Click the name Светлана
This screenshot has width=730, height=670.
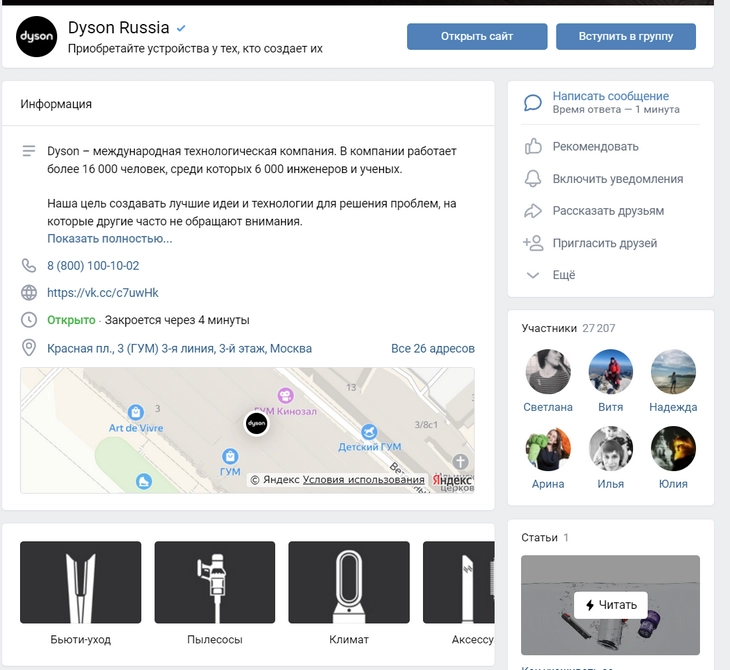click(x=548, y=407)
